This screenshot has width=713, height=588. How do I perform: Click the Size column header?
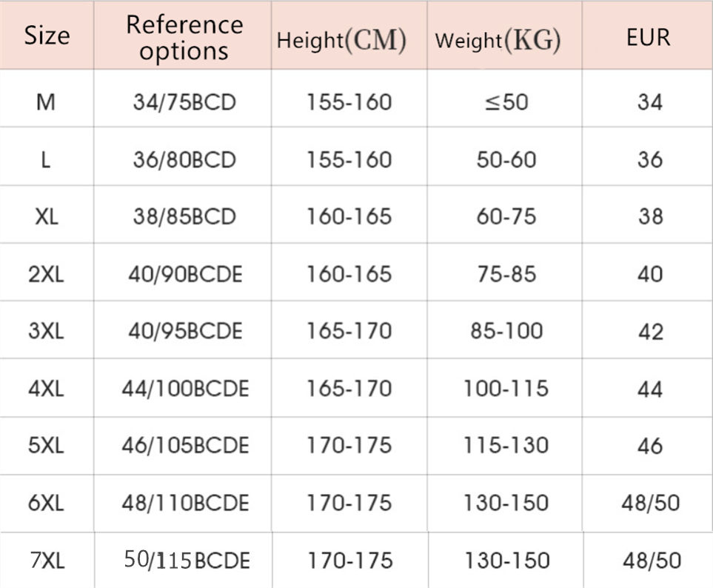click(47, 36)
